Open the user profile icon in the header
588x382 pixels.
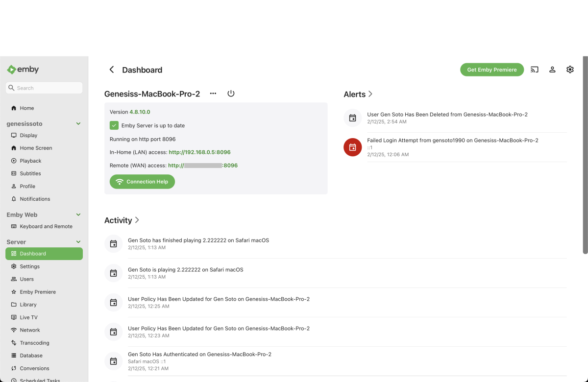[552, 70]
